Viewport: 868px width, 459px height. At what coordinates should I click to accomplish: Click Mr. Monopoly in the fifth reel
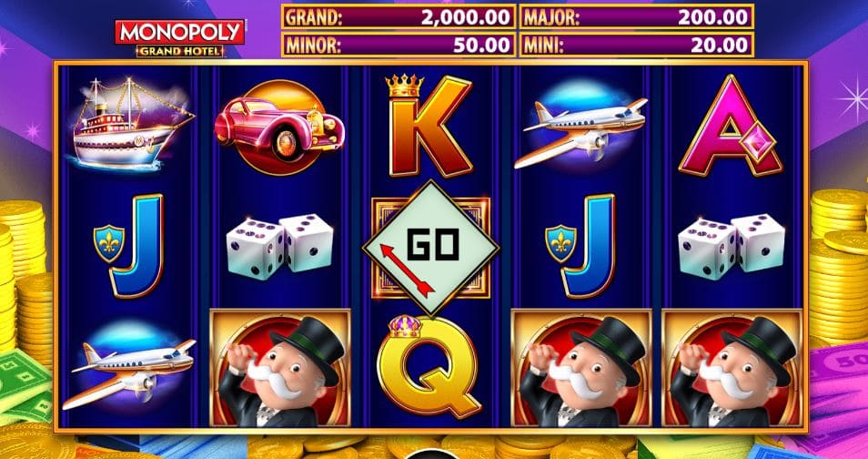click(732, 368)
